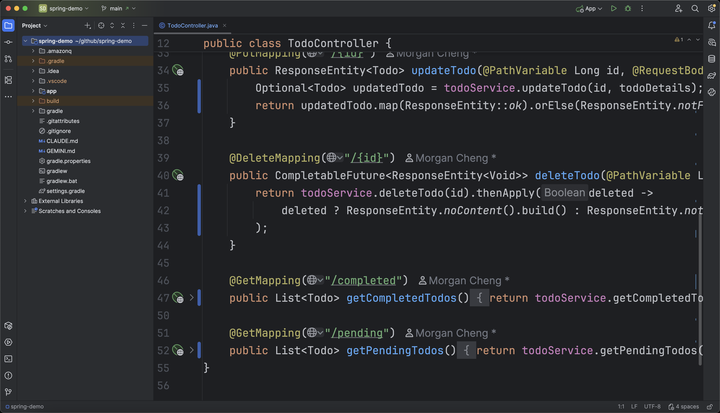Open the Notifications bell tool window
This screenshot has width=720, height=413.
click(711, 25)
